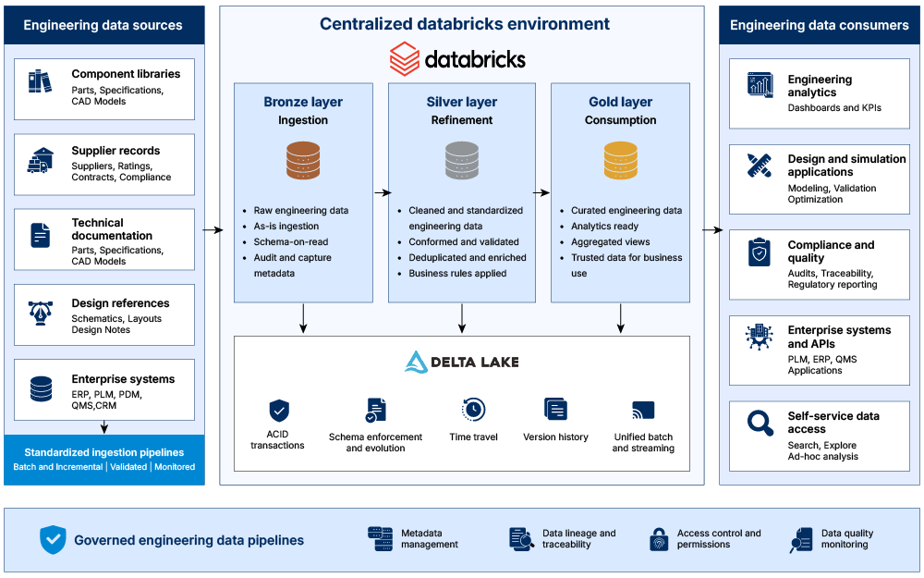The image size is (924, 578).
Task: Click the Governed engineering data pipelines text
Action: click(x=189, y=540)
